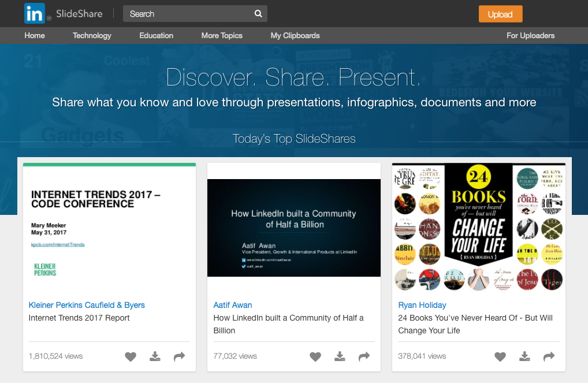Screen dimensions: 588x383
Task: Open Internet Trends 2017 Report title
Action: 79,318
